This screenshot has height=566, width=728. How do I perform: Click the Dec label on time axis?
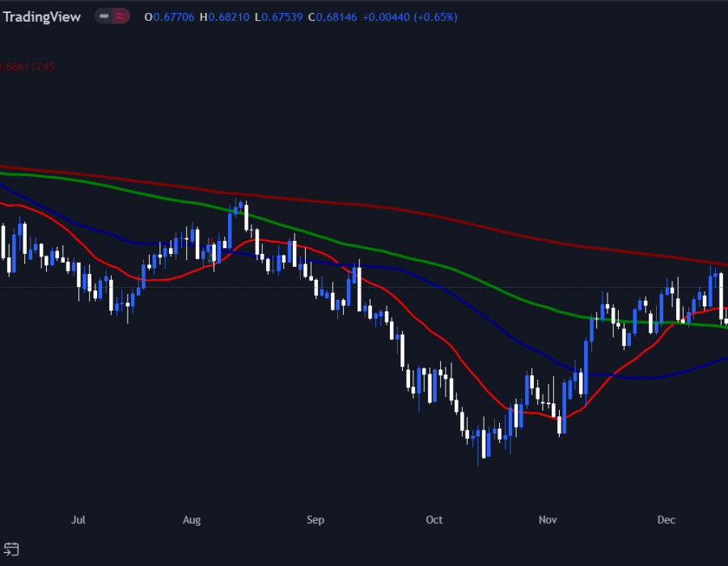(x=667, y=520)
